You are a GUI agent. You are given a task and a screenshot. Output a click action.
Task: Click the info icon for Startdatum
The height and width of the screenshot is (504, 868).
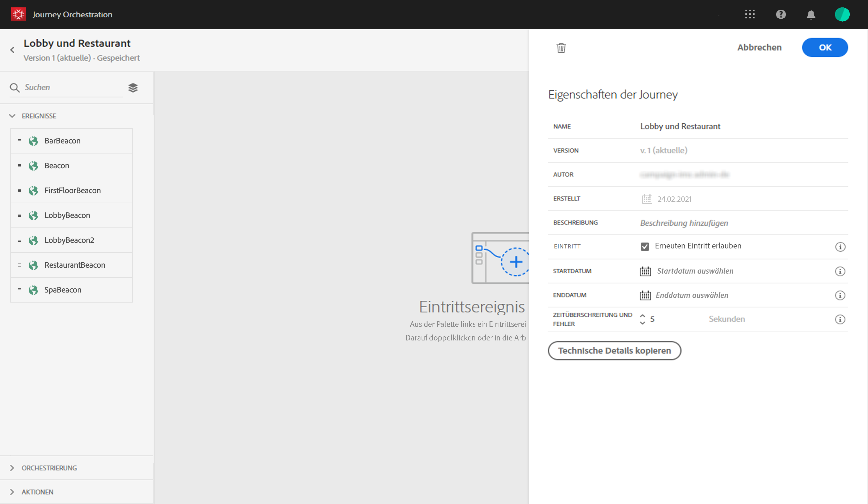click(840, 271)
